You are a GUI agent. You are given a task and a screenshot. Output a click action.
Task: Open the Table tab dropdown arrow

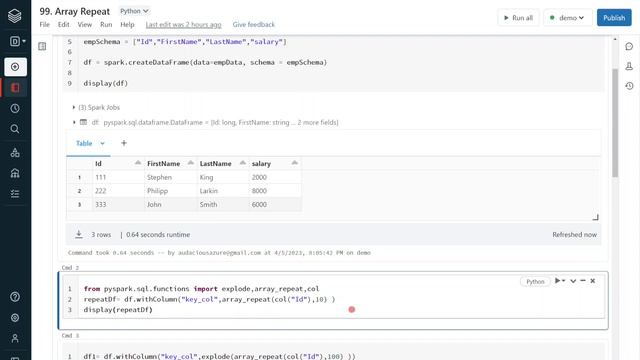click(102, 143)
